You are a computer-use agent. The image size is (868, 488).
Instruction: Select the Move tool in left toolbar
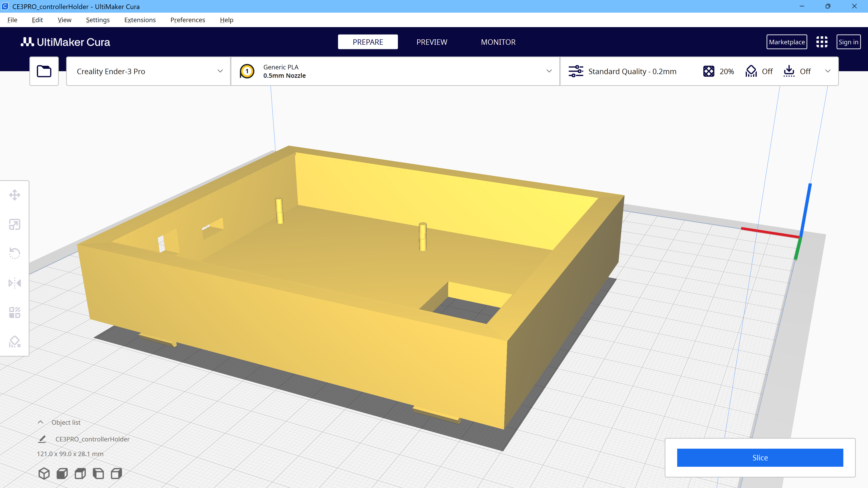pos(14,195)
